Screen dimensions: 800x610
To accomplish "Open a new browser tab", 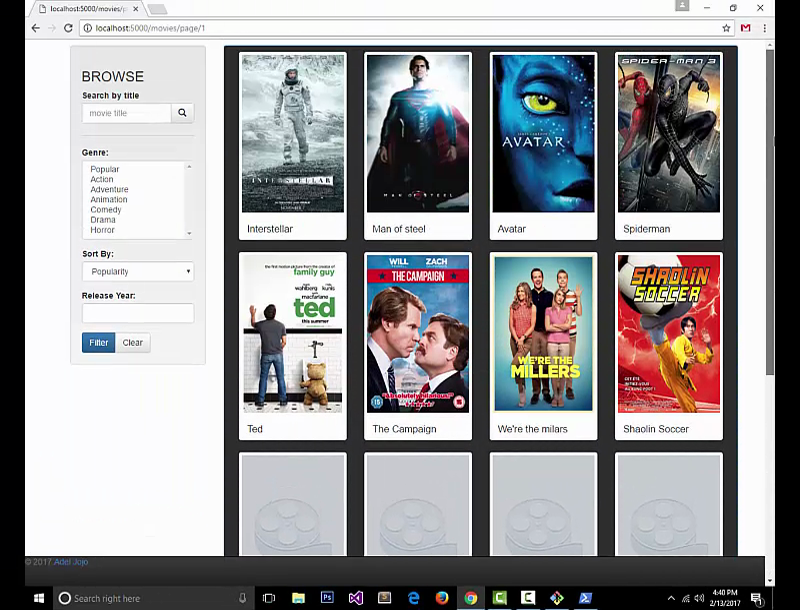I will 157,9.
